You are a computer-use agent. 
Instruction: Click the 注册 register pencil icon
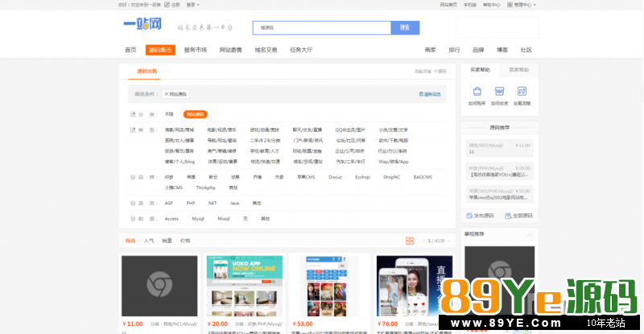pyautogui.click(x=167, y=5)
